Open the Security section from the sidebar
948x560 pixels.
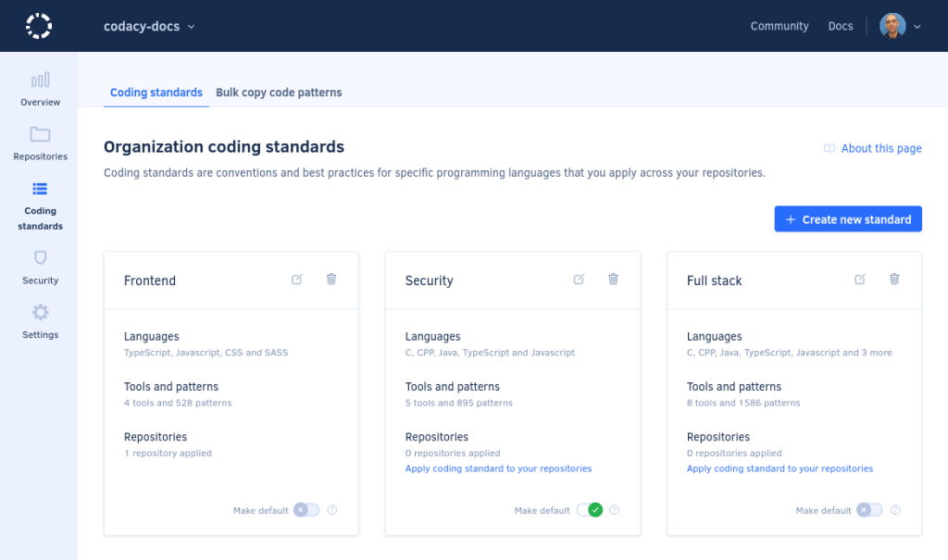click(40, 268)
